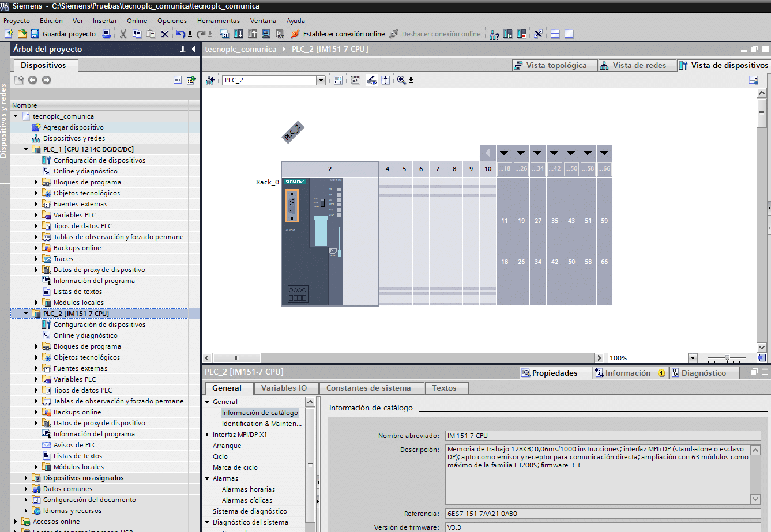771x532 pixels.
Task: Undo the last action
Action: [181, 34]
